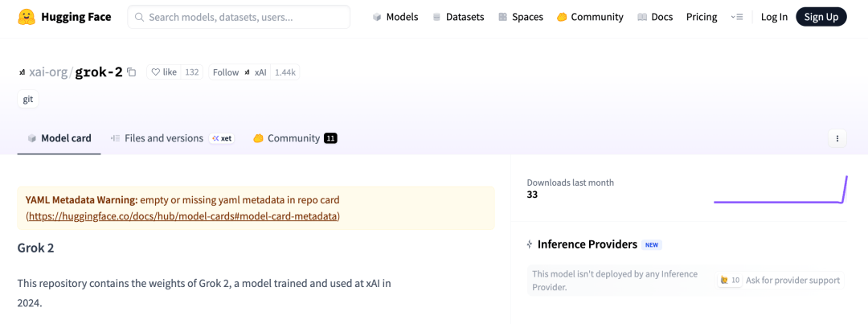868x324 pixels.
Task: Click the Downloads last month chart line
Action: pyautogui.click(x=780, y=190)
